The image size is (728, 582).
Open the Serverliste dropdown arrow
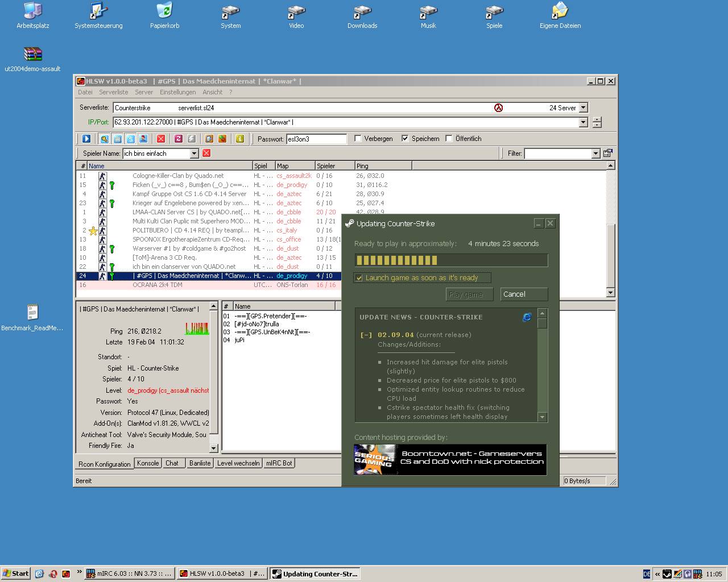click(583, 108)
